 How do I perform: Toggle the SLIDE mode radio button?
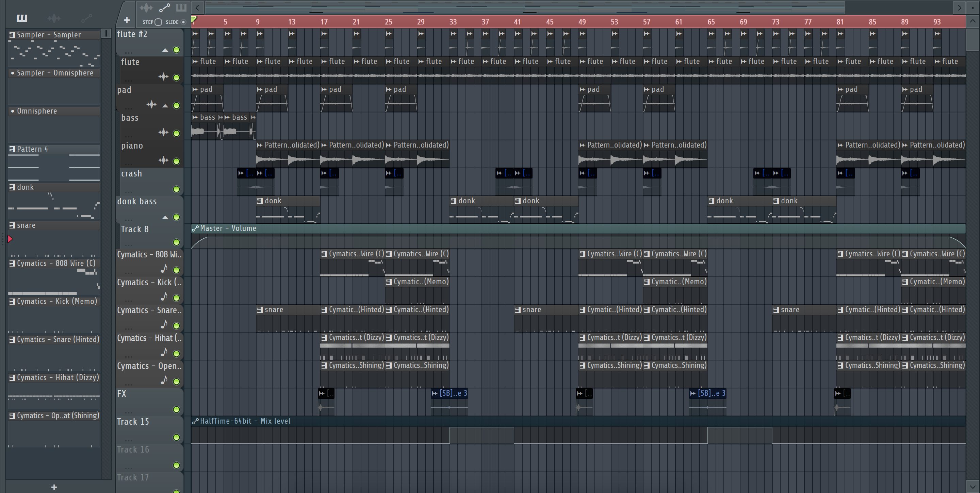[x=183, y=22]
